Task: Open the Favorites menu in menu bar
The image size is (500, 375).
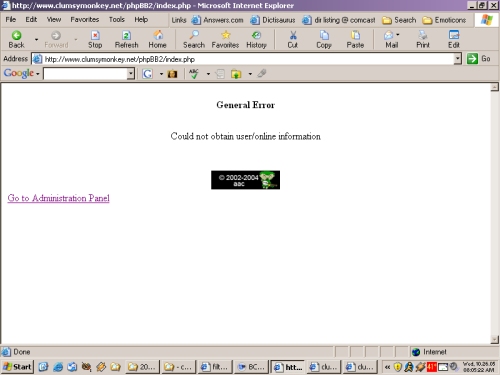Action: 85,19
